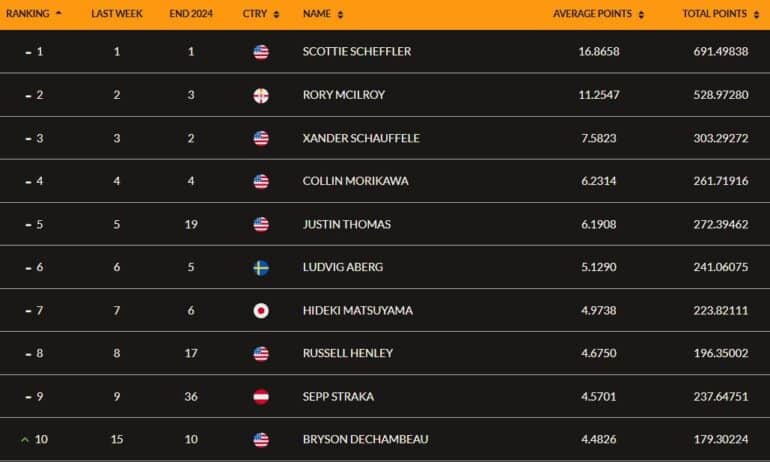The image size is (770, 462).
Task: Open Scottie Scheffler's player profile
Action: pyautogui.click(x=357, y=51)
